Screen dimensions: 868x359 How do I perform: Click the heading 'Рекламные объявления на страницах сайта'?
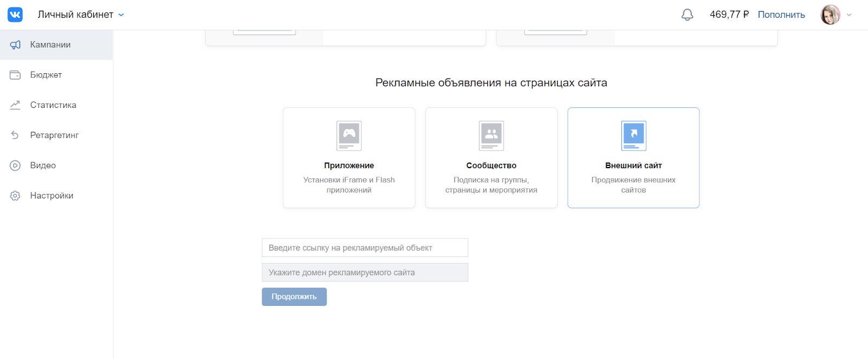point(492,83)
